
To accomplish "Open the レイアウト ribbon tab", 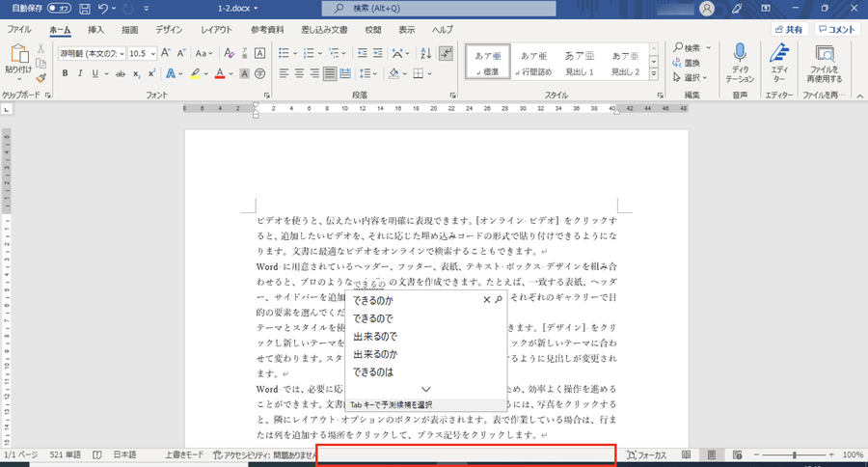I will (x=215, y=30).
